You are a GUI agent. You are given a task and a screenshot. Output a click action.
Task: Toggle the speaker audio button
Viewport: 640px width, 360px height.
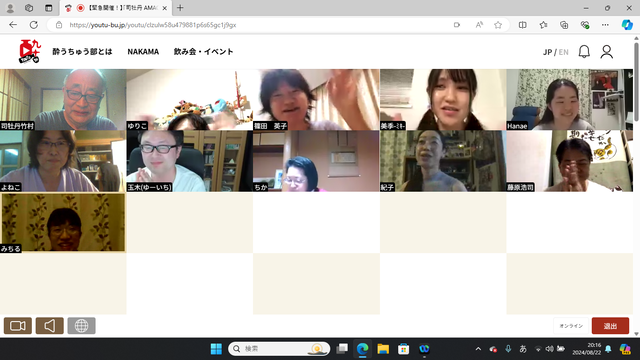click(x=49, y=326)
